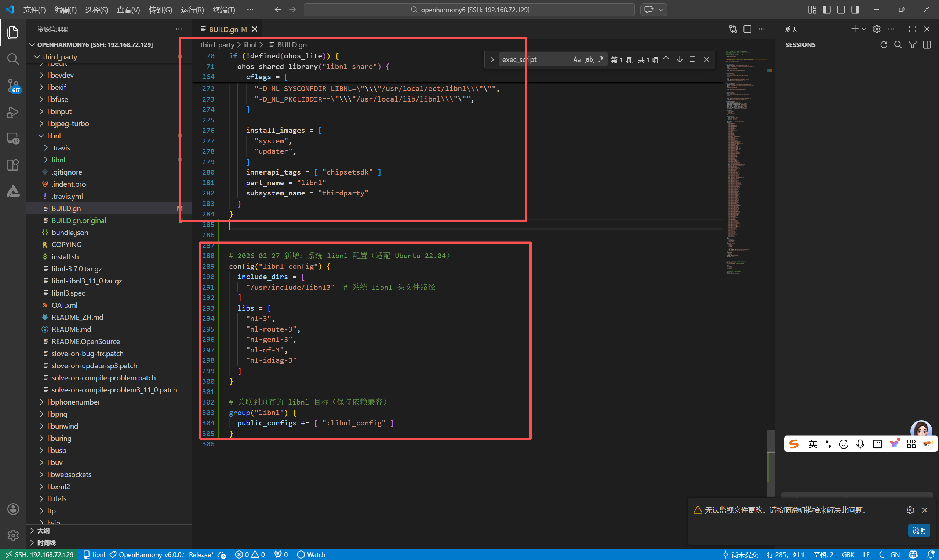Open bundle.json file in explorer
Screen dimensions: 939x560
[70, 233]
